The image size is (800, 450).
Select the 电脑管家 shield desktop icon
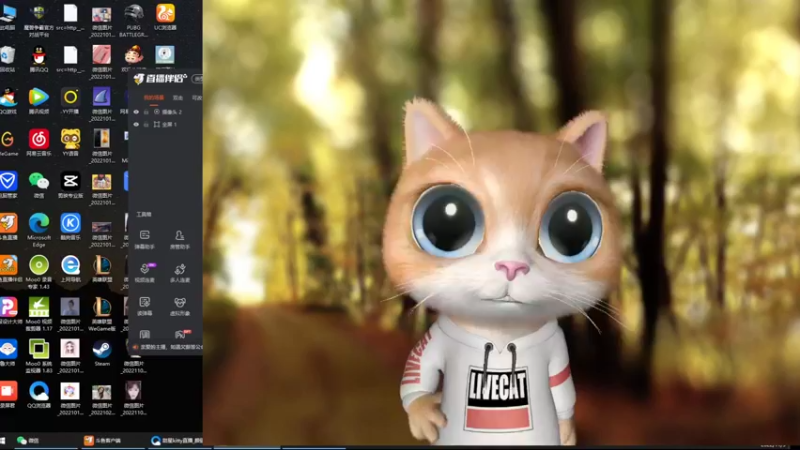click(8, 185)
